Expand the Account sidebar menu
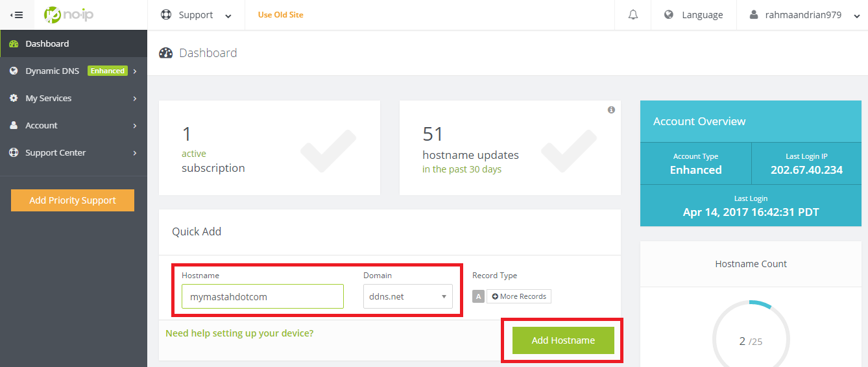The height and width of the screenshot is (367, 868). coord(73,126)
